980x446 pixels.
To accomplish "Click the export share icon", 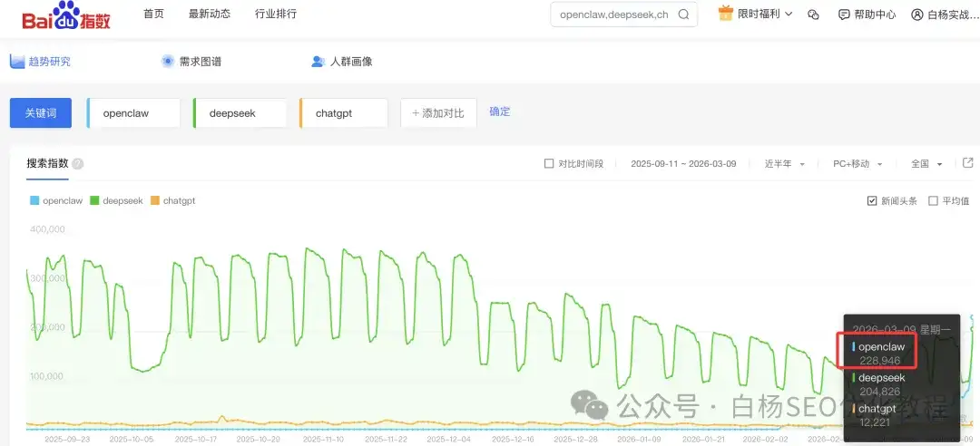I will pyautogui.click(x=967, y=163).
